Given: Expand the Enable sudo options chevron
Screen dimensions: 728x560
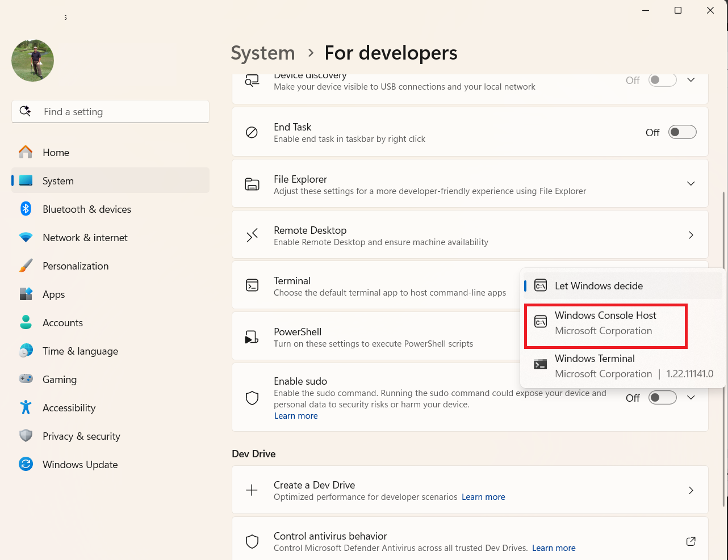Looking at the screenshot, I should point(691,398).
